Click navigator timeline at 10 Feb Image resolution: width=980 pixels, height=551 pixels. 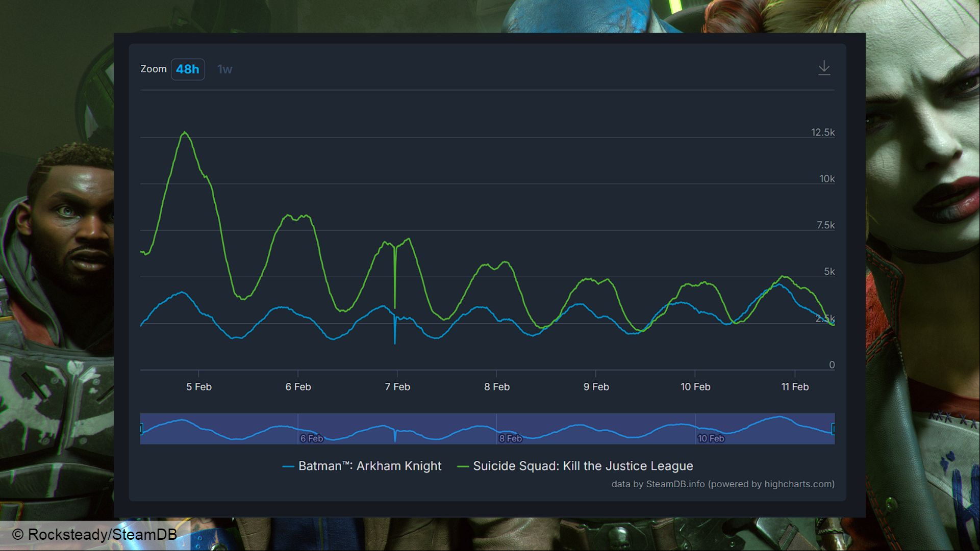tap(711, 438)
